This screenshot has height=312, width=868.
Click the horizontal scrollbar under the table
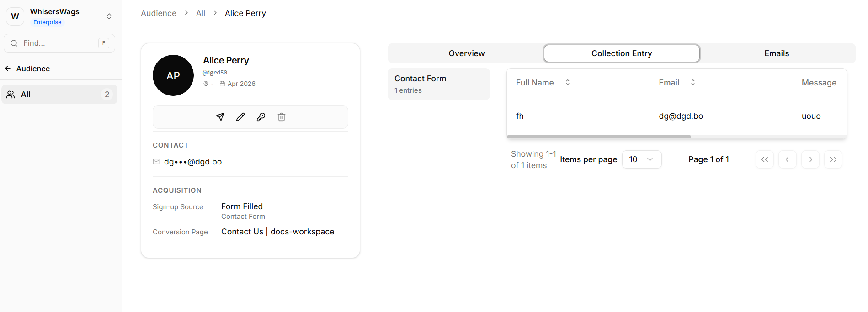pos(599,137)
